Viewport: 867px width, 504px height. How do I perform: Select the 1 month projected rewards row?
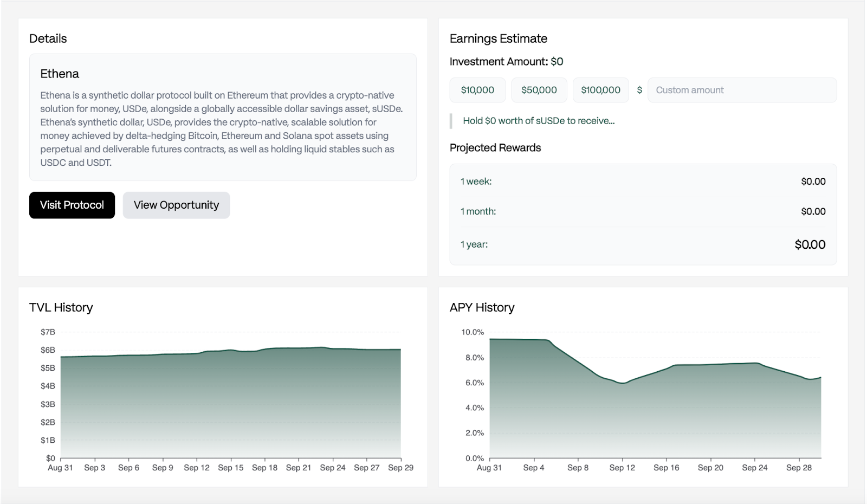643,211
